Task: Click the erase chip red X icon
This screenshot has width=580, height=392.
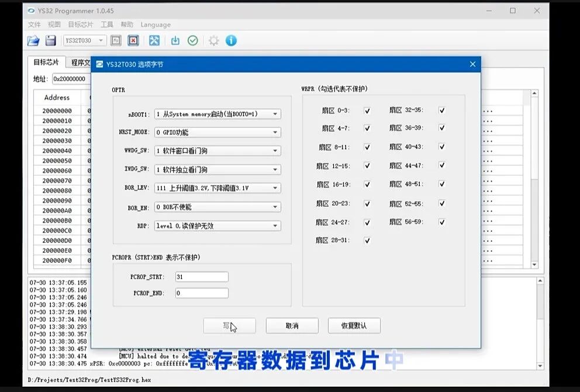Action: pos(133,41)
